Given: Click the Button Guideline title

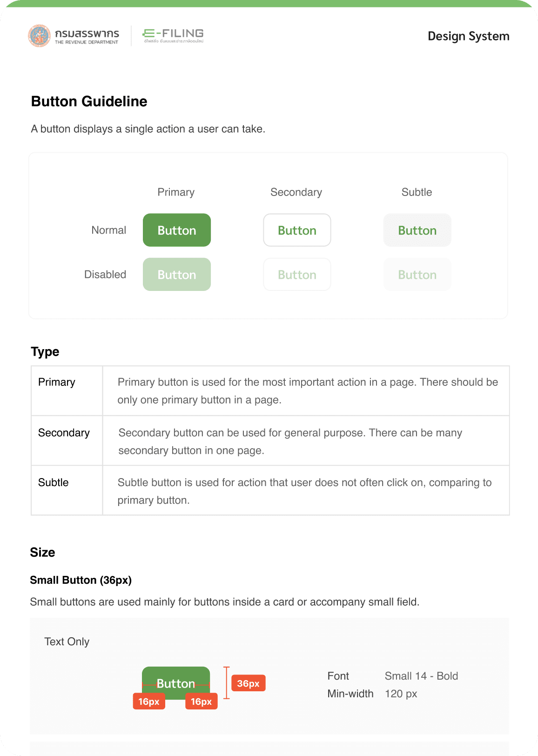Looking at the screenshot, I should (89, 101).
